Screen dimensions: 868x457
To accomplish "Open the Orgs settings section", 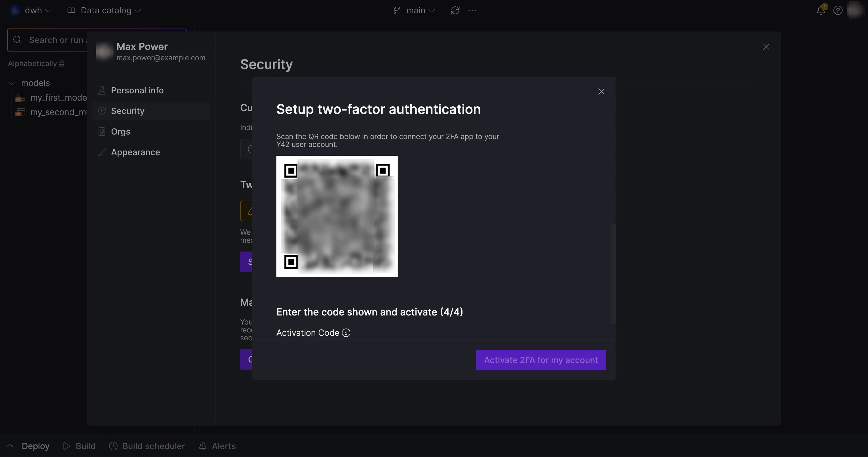I will point(151,132).
